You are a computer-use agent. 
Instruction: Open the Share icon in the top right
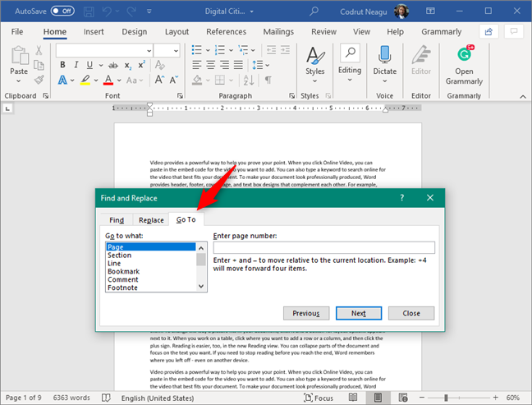488,31
